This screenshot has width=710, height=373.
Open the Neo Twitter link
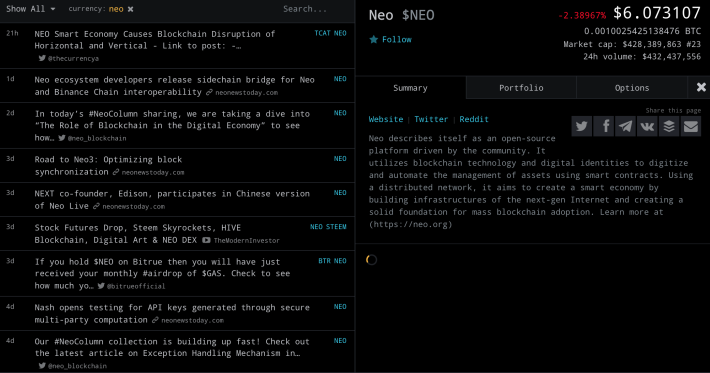pos(431,119)
